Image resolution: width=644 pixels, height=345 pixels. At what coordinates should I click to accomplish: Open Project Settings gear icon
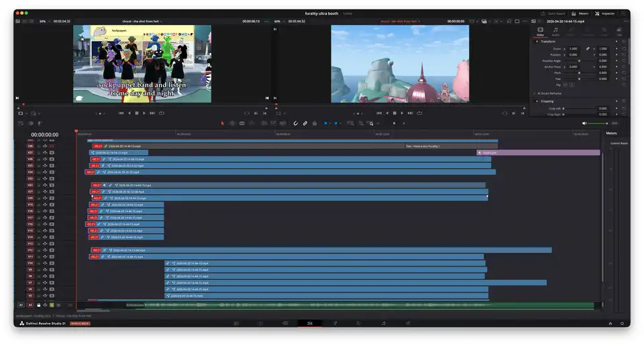click(623, 324)
